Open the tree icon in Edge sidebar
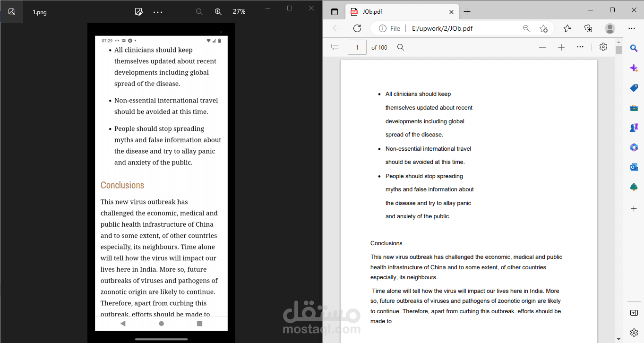Image resolution: width=644 pixels, height=343 pixels. point(634,187)
